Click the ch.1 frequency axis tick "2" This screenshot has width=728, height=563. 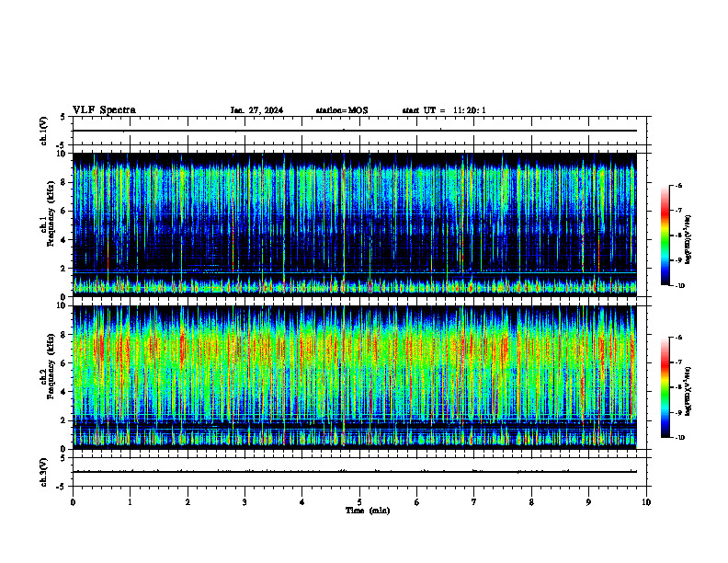[x=63, y=268]
